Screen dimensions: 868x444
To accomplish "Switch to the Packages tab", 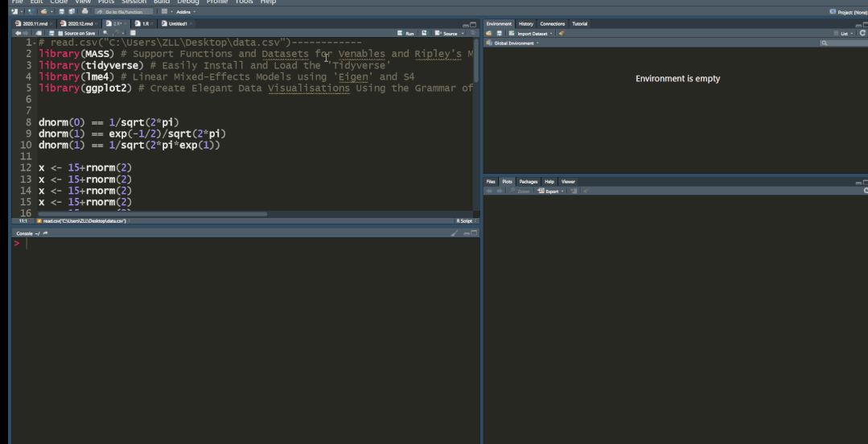I will point(528,182).
